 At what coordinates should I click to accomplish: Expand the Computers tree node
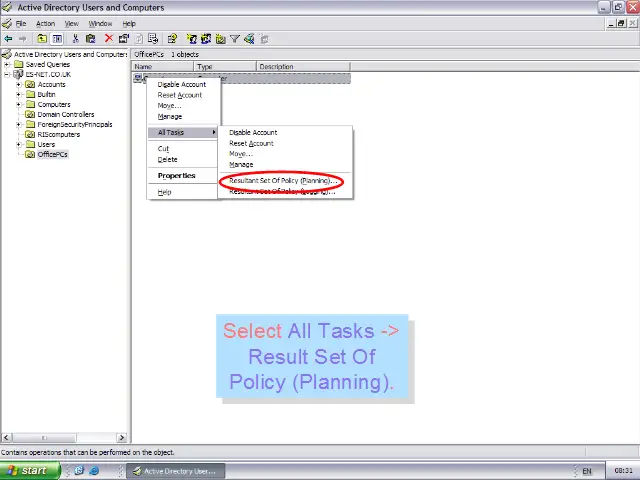(x=18, y=104)
